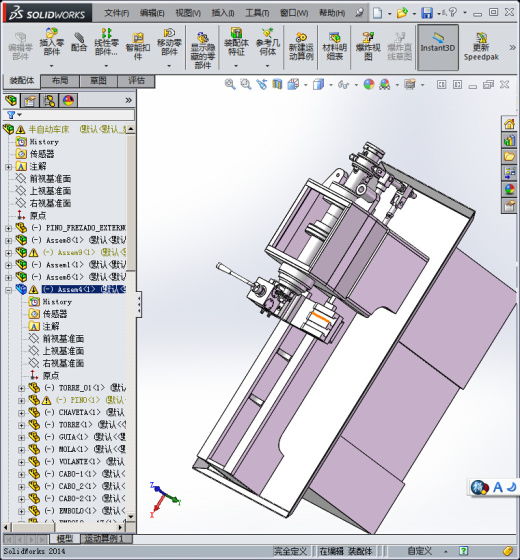Open FeatureManager design tree tab
This screenshot has height=560, width=520.
pos(11,101)
